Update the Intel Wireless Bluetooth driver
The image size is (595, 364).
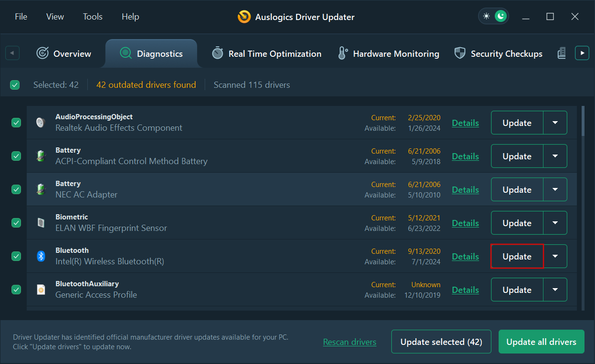click(x=517, y=256)
